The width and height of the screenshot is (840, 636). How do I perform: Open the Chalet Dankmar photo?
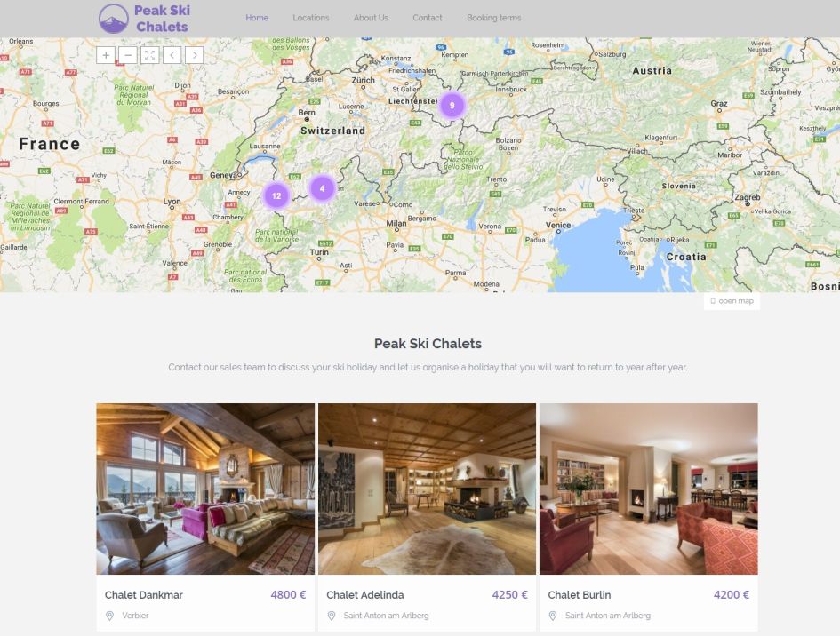pyautogui.click(x=205, y=489)
